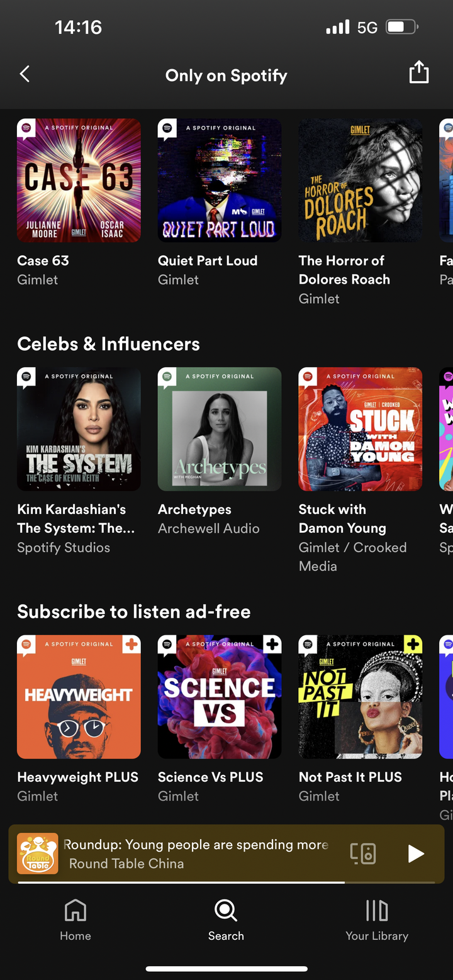The width and height of the screenshot is (453, 980).
Task: Open Round Table China mini-player artwork
Action: pyautogui.click(x=38, y=854)
